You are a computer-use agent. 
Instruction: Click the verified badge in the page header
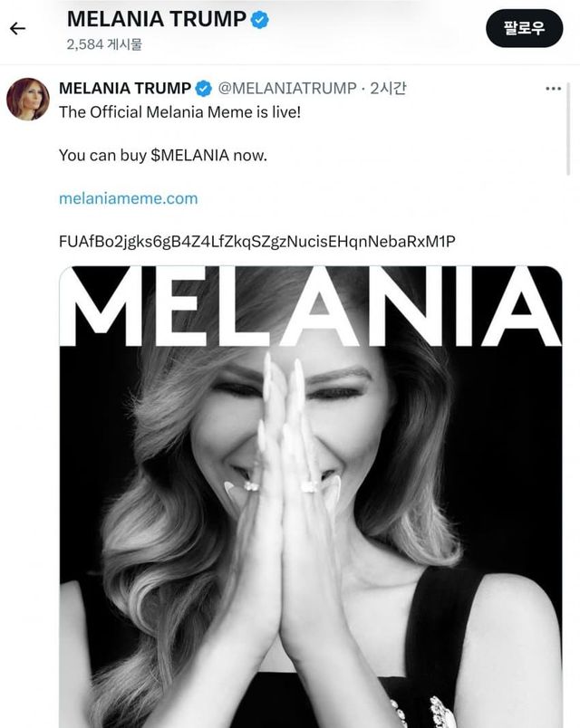click(261, 19)
